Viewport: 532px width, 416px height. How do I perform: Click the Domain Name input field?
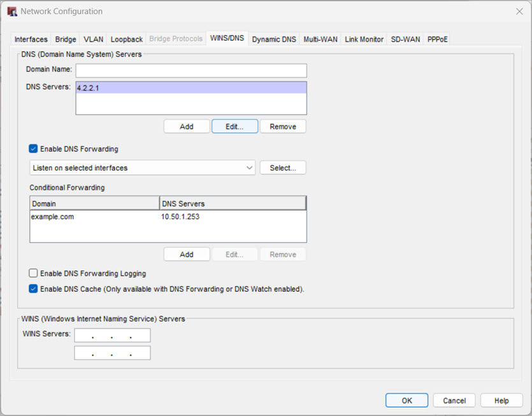click(191, 71)
